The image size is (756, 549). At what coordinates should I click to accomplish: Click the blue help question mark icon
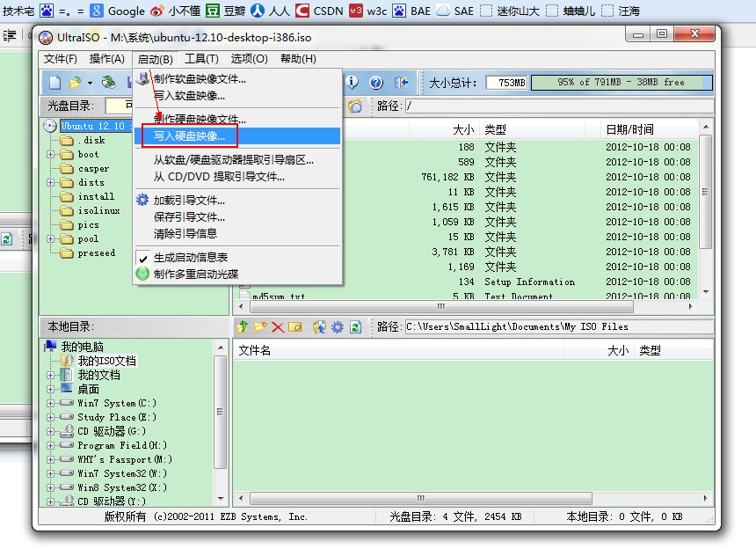pyautogui.click(x=376, y=83)
